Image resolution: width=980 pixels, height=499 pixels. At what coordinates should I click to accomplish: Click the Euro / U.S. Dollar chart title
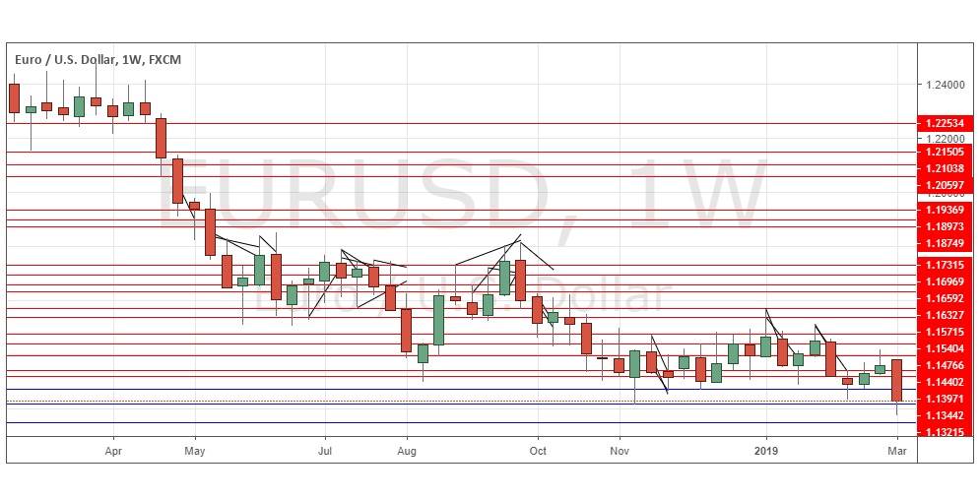pyautogui.click(x=98, y=59)
